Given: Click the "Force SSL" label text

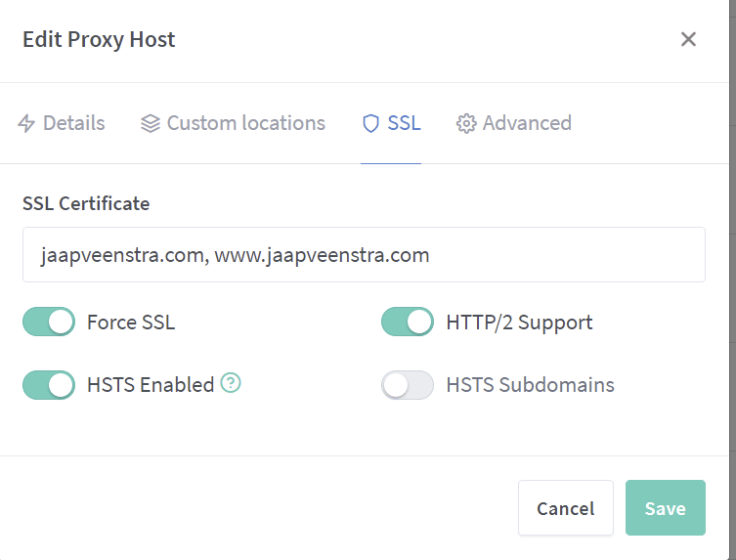Looking at the screenshot, I should click(x=131, y=323).
